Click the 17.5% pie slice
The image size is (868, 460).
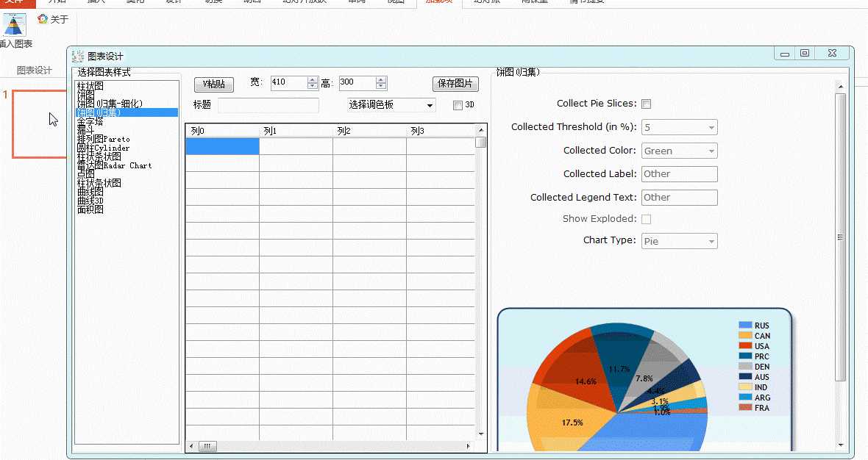point(567,417)
